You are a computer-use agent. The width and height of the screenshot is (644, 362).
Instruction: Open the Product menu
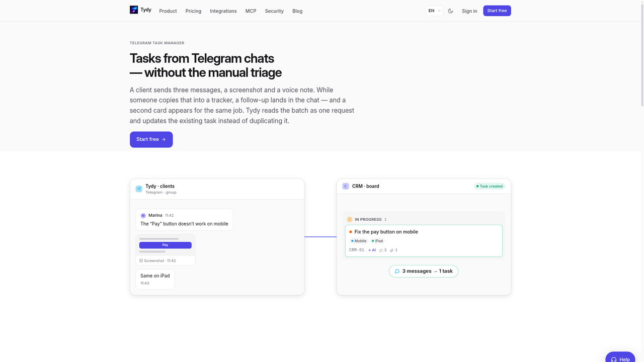click(x=168, y=11)
